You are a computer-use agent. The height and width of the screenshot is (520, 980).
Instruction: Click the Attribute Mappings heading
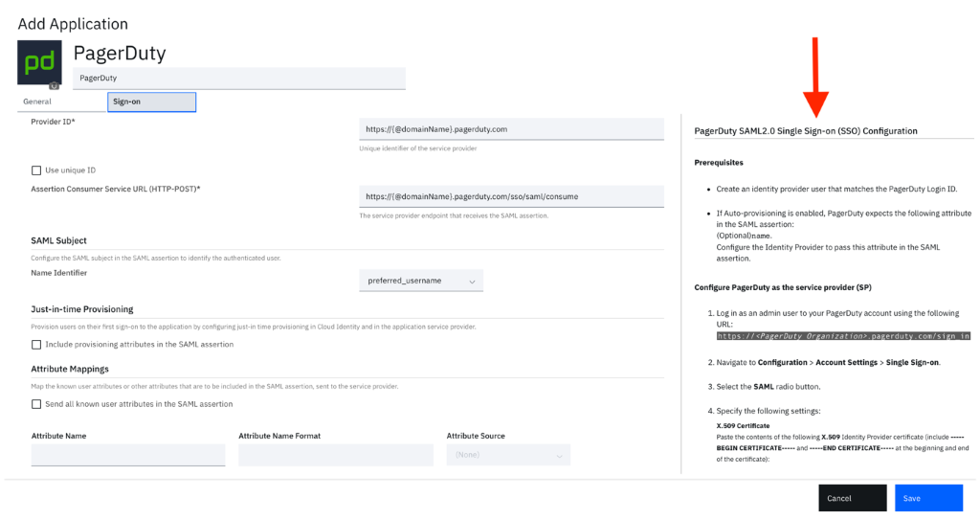pos(70,370)
